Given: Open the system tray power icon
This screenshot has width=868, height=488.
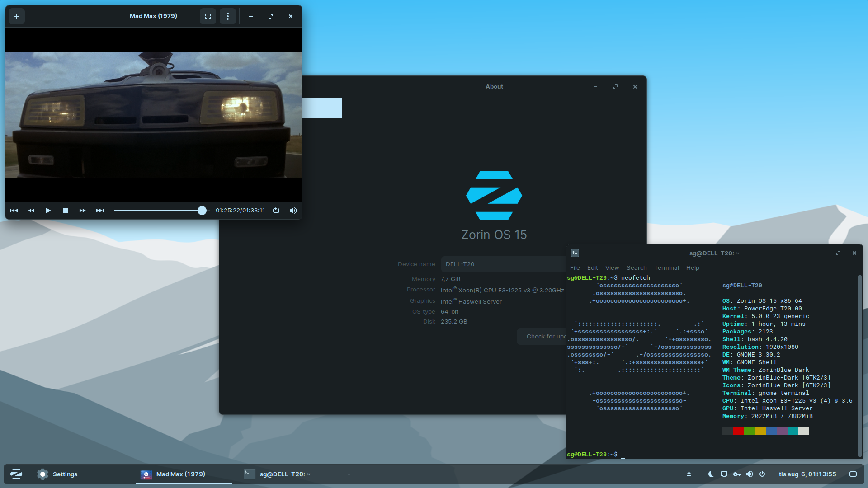Looking at the screenshot, I should [762, 474].
